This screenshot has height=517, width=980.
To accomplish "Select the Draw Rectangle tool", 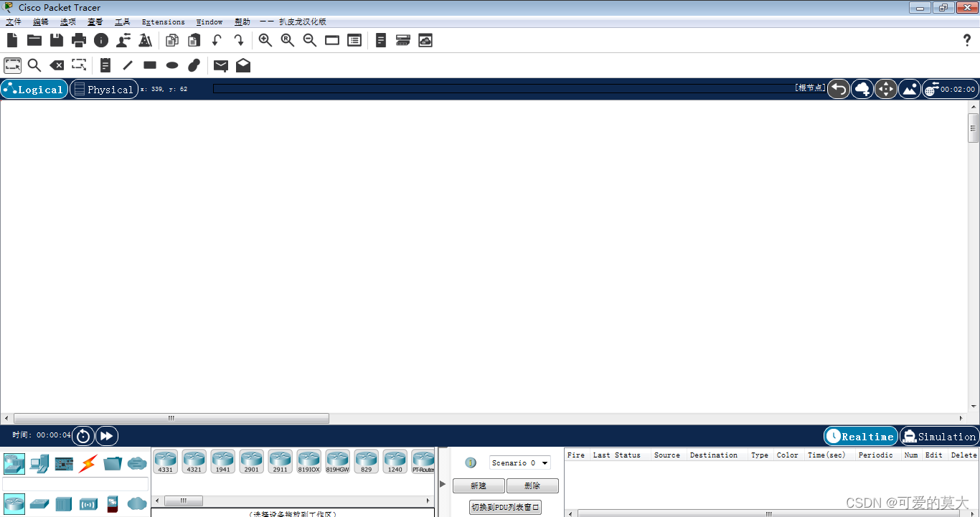I will click(150, 65).
